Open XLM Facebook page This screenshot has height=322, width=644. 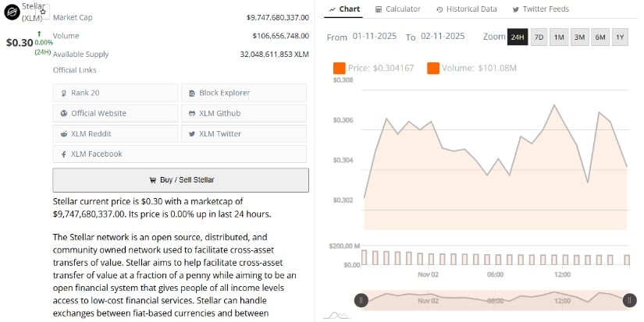coord(116,154)
